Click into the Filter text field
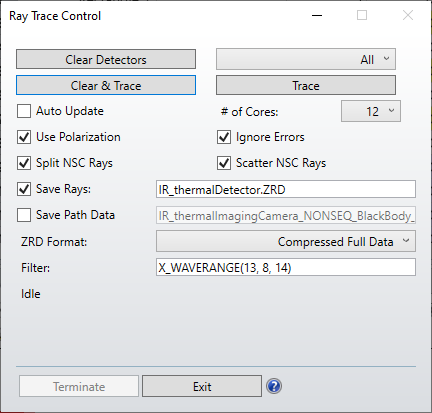Image resolution: width=432 pixels, height=413 pixels. click(x=286, y=267)
